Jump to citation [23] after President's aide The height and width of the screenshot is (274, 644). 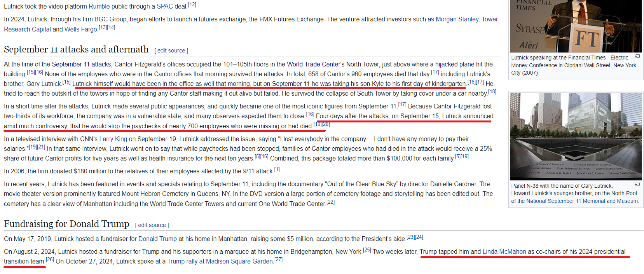[410, 237]
